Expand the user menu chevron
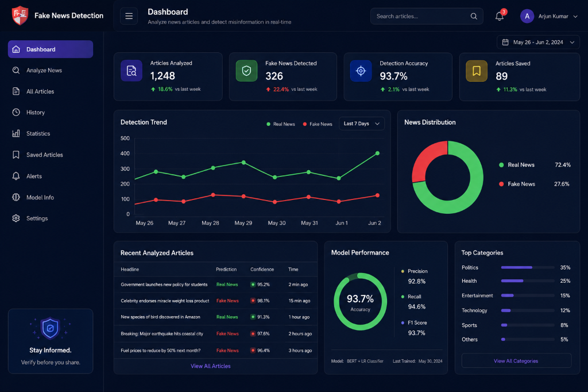 [x=575, y=17]
